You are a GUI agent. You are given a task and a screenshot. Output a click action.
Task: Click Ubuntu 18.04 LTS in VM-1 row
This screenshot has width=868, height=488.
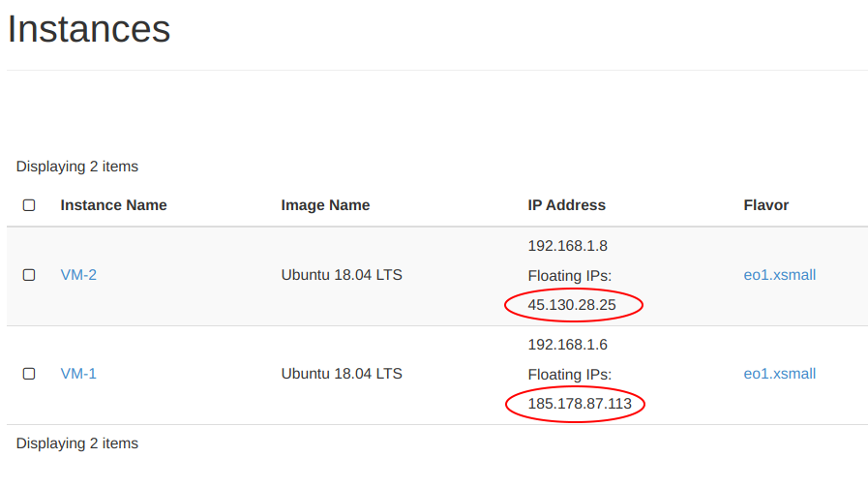pos(342,374)
